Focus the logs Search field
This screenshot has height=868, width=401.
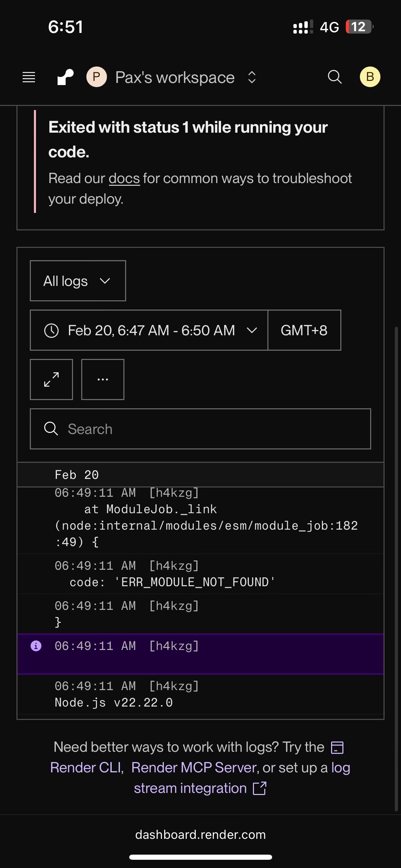point(200,429)
